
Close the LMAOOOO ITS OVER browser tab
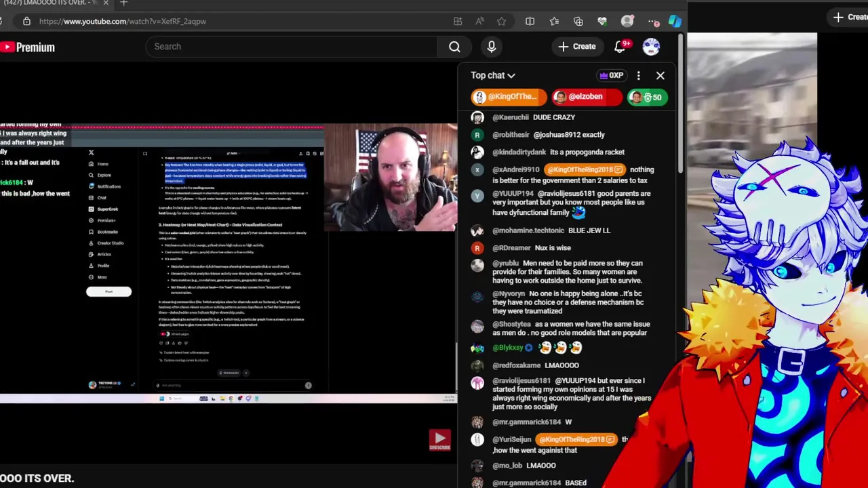click(106, 3)
